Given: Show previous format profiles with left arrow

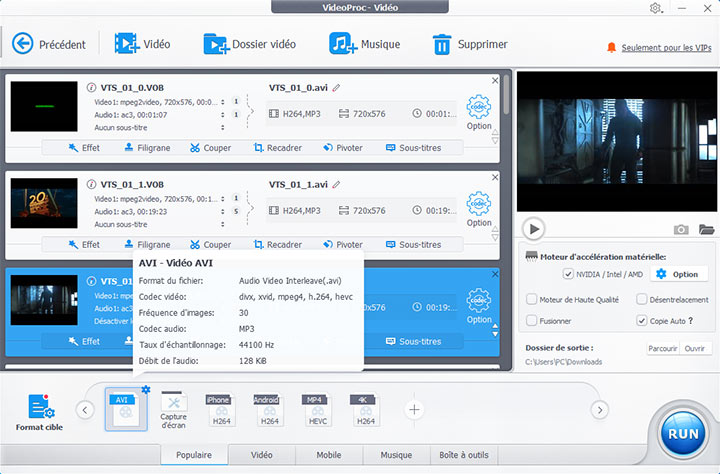Looking at the screenshot, I should point(85,410).
